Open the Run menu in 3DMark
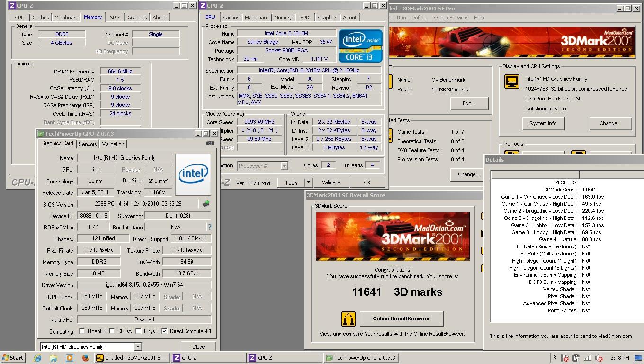 tap(401, 18)
